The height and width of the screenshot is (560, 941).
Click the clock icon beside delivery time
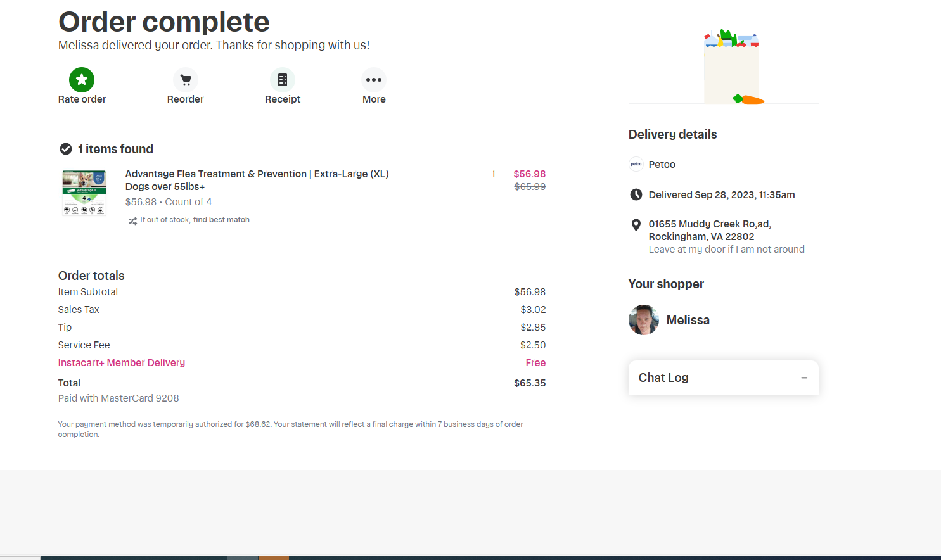tap(636, 194)
